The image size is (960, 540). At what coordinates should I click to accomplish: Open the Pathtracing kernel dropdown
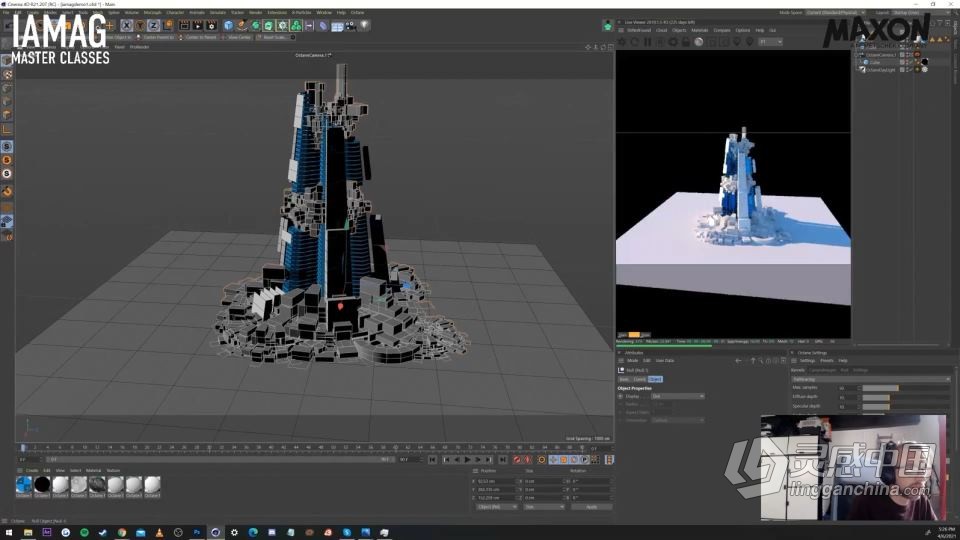click(x=871, y=380)
